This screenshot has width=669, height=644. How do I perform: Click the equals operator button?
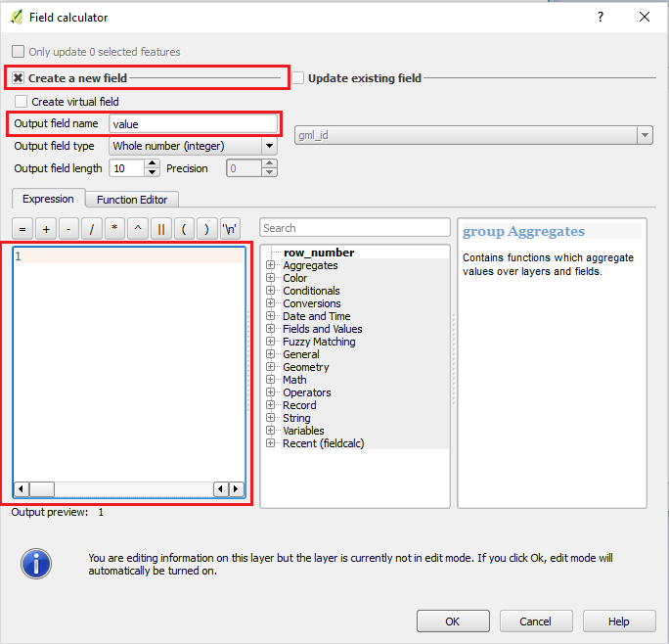[22, 229]
